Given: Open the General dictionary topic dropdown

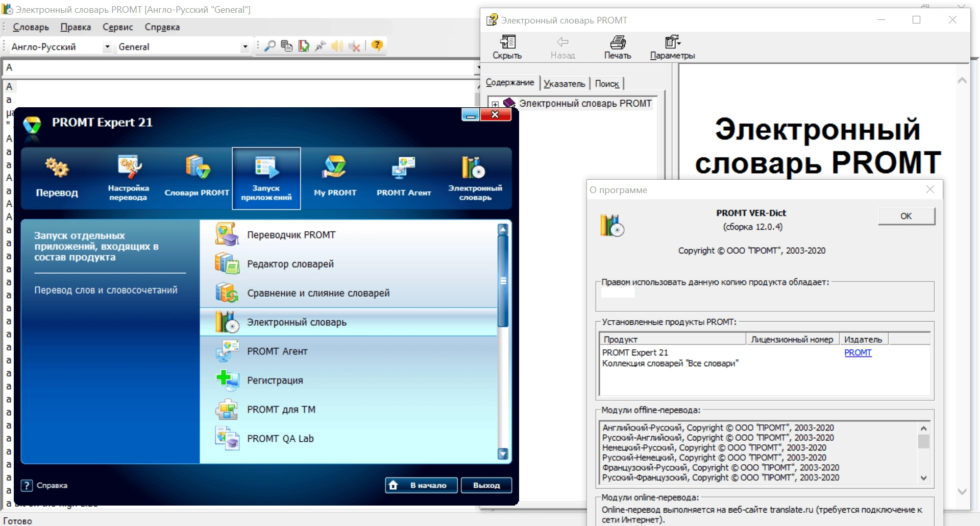Looking at the screenshot, I should pos(245,47).
